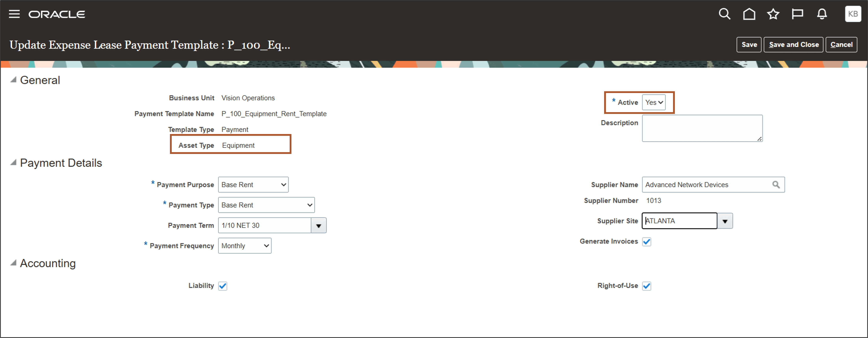Image resolution: width=868 pixels, height=338 pixels.
Task: Open the navigator hamburger menu
Action: pos(14,14)
